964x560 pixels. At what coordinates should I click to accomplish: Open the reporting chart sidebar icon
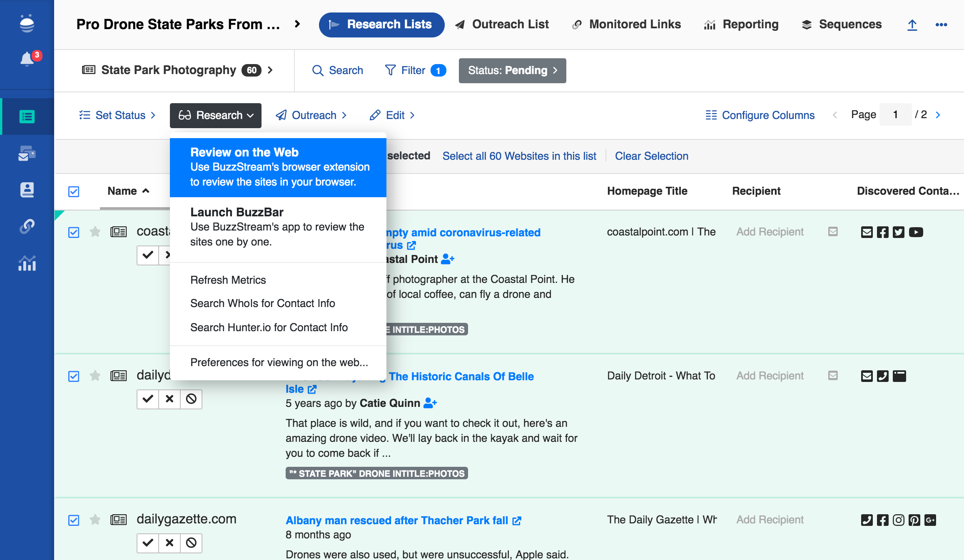click(x=27, y=263)
